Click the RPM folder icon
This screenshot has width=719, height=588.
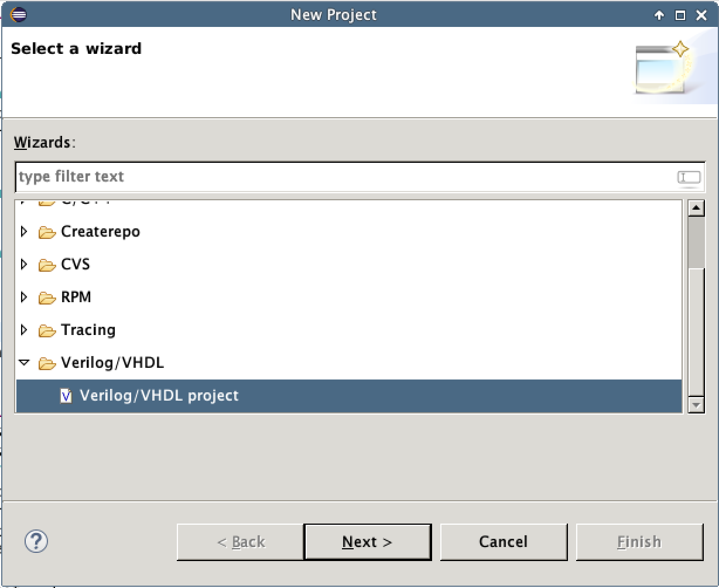point(47,298)
